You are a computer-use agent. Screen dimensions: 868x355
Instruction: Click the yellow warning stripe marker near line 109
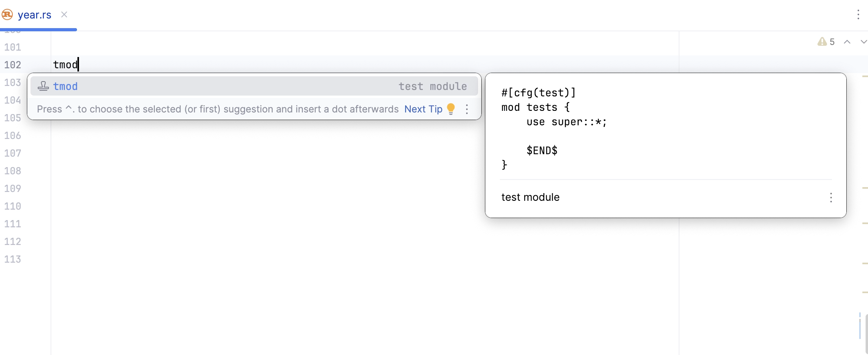click(865, 188)
